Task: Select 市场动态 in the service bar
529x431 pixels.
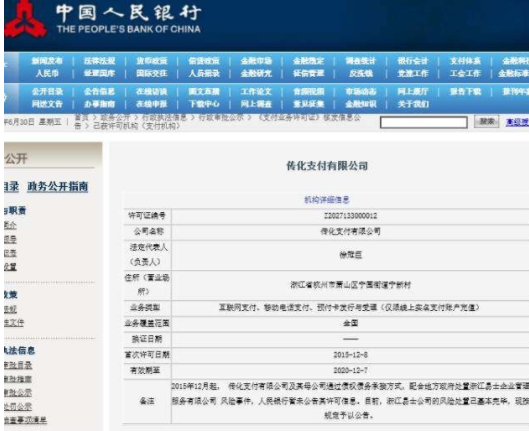Action: [x=361, y=92]
